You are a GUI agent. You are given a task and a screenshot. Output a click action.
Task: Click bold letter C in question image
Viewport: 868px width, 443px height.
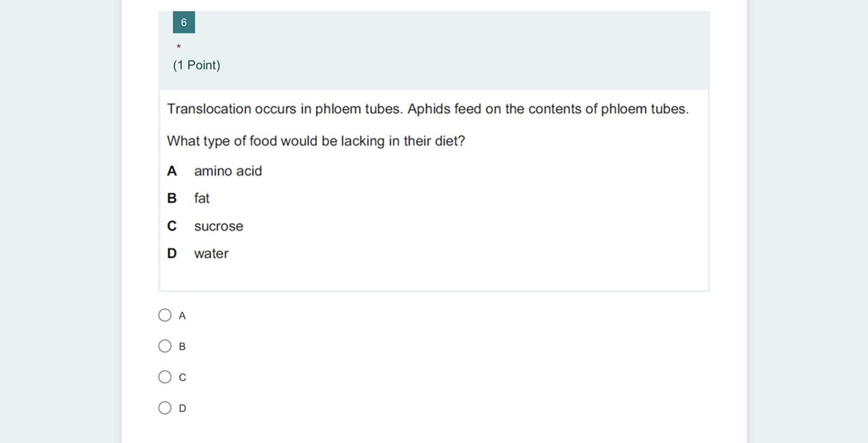pos(172,226)
